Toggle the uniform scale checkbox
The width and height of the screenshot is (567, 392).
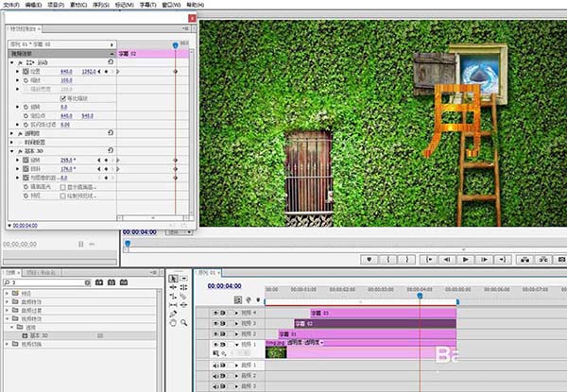tap(63, 98)
